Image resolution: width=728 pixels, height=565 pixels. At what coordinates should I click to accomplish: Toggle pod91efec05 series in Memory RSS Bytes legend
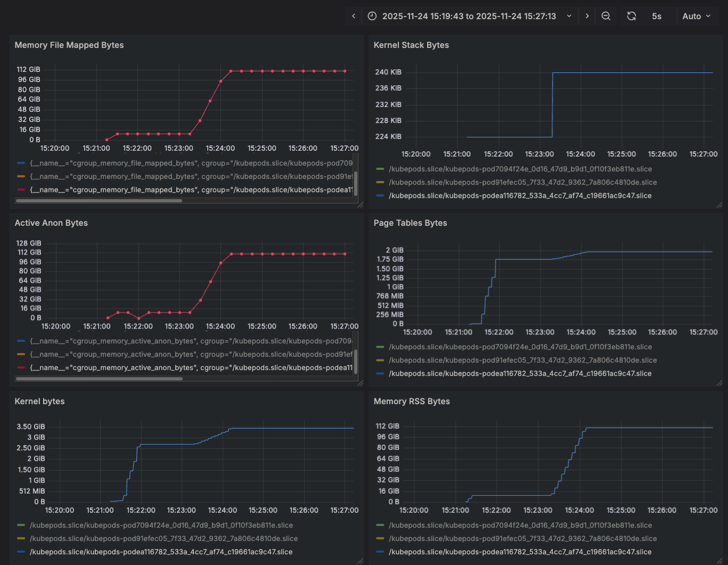tap(522, 538)
